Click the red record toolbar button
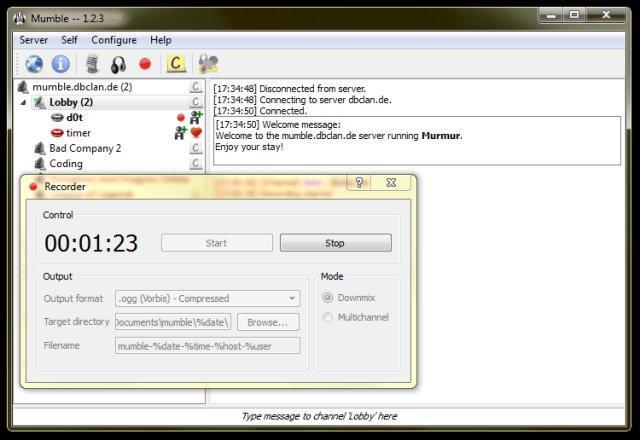This screenshot has height=440, width=640. pyautogui.click(x=145, y=64)
